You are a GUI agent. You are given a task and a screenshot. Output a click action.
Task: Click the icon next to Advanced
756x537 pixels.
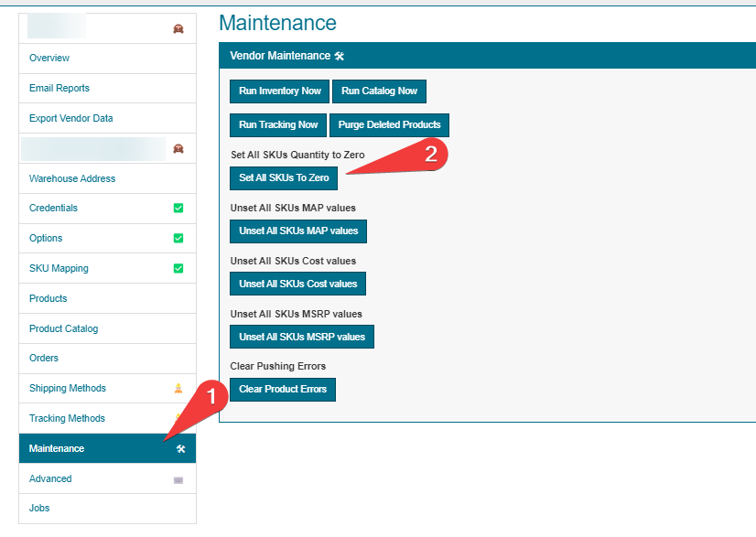(x=178, y=478)
